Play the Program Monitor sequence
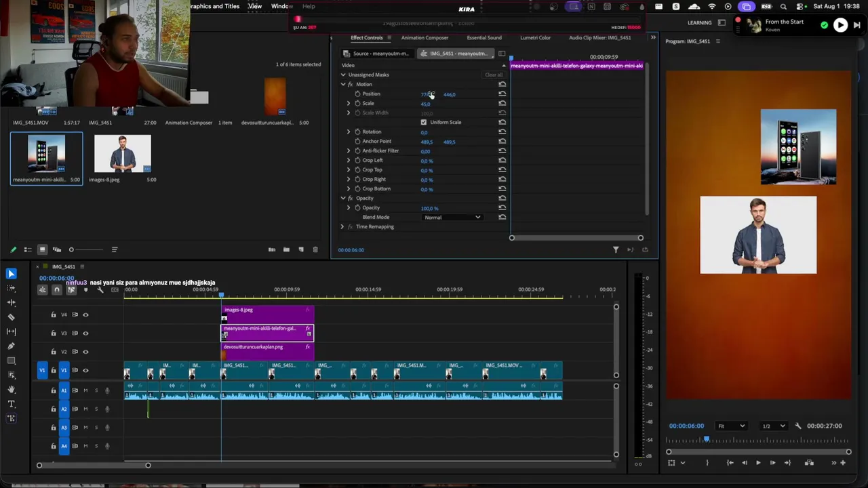Screen dimensions: 868x488 click(x=758, y=463)
